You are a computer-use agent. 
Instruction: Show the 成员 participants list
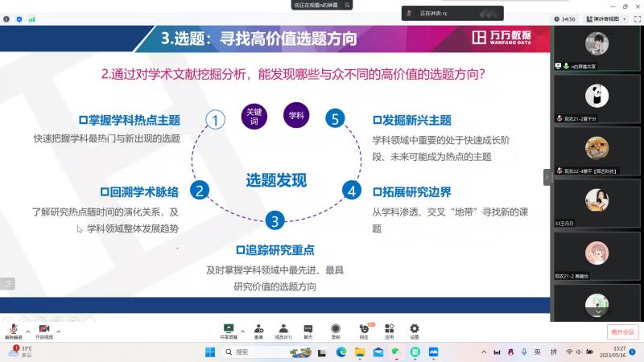[283, 330]
